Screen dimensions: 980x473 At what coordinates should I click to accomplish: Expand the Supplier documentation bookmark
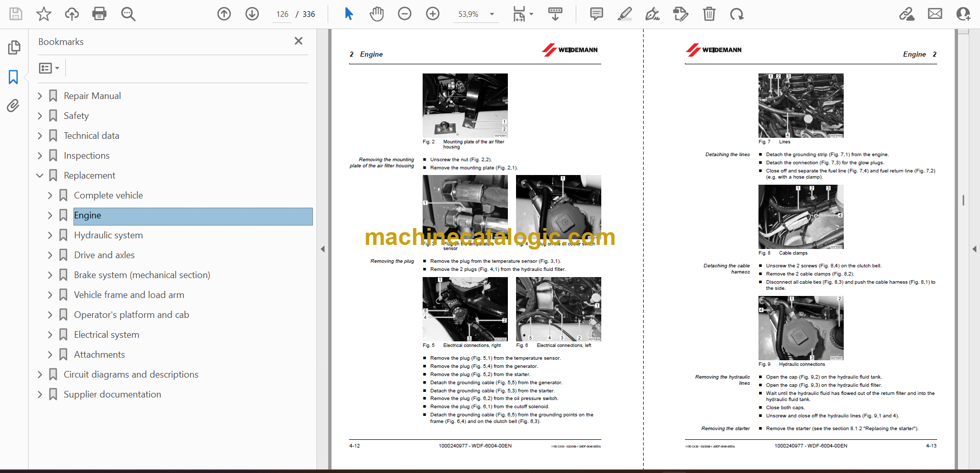[x=40, y=394]
